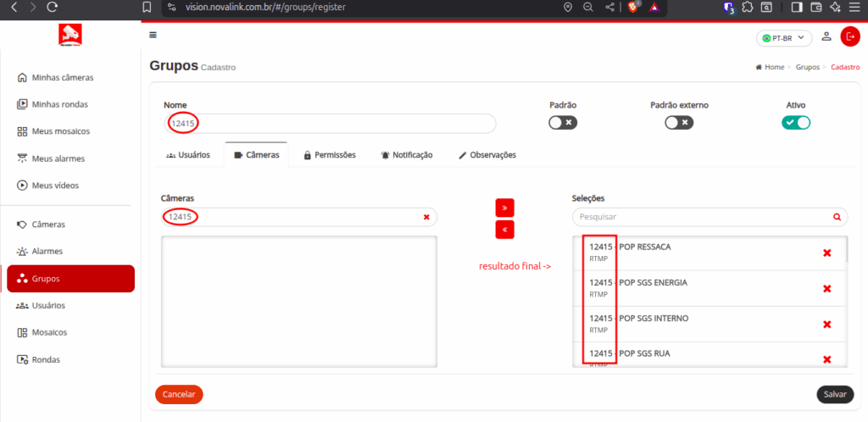Open the Notificação tab
Image resolution: width=868 pixels, height=422 pixels.
[407, 155]
